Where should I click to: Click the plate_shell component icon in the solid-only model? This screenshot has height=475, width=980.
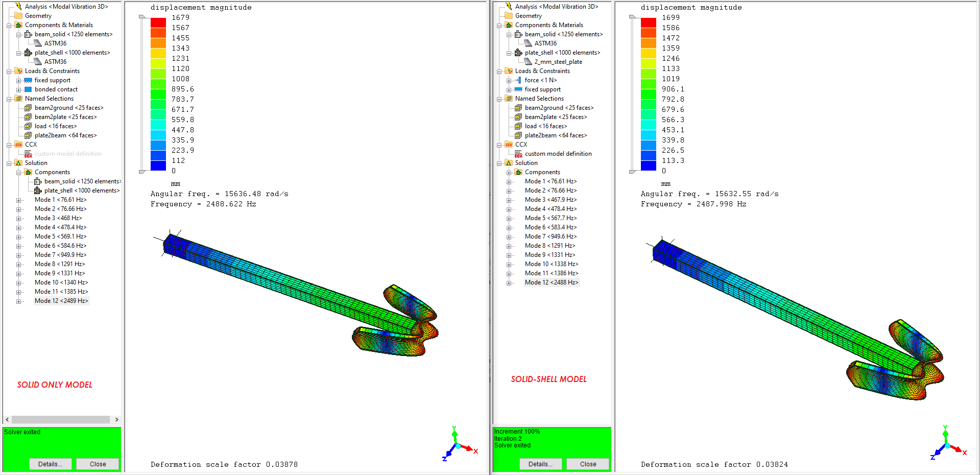(28, 53)
